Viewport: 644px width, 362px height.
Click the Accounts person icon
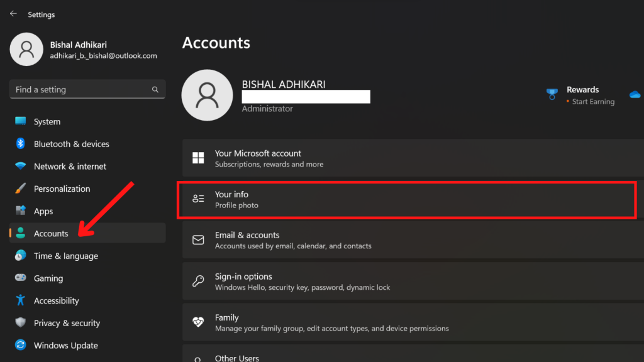click(20, 233)
